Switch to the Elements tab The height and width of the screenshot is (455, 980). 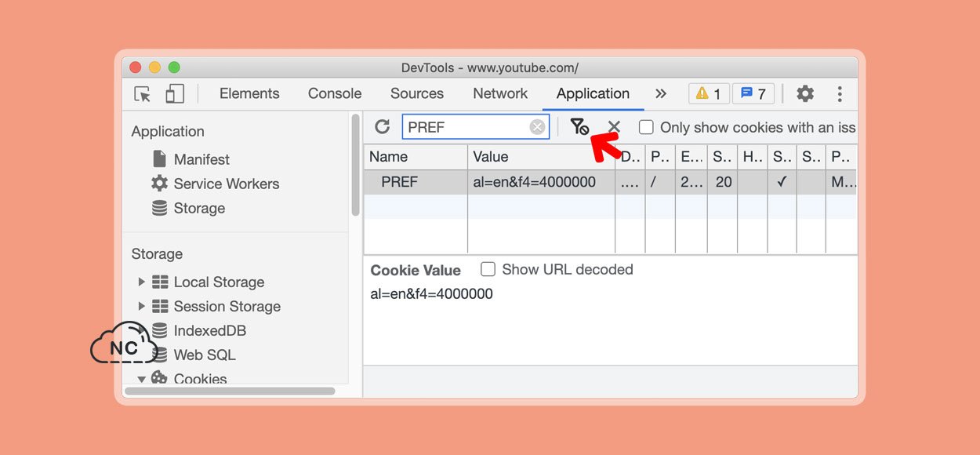(x=249, y=93)
